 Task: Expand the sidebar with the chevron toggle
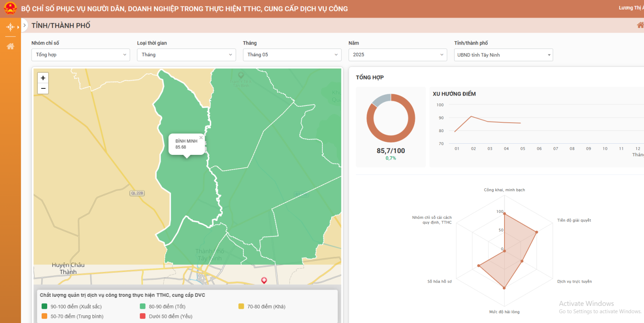pyautogui.click(x=24, y=25)
